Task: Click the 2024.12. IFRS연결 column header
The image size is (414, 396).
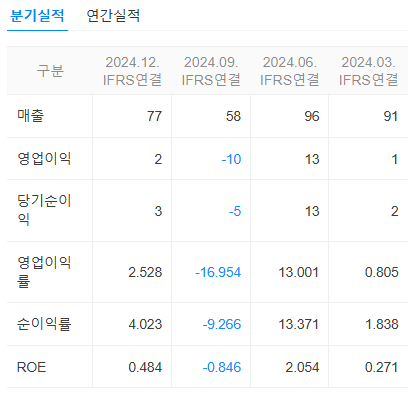Action: coord(132,71)
